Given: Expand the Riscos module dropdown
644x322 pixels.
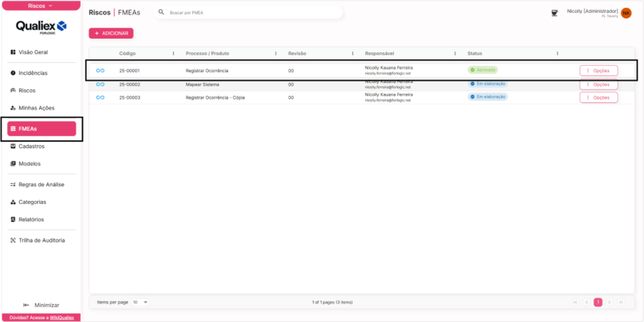Looking at the screenshot, I should coord(41,5).
